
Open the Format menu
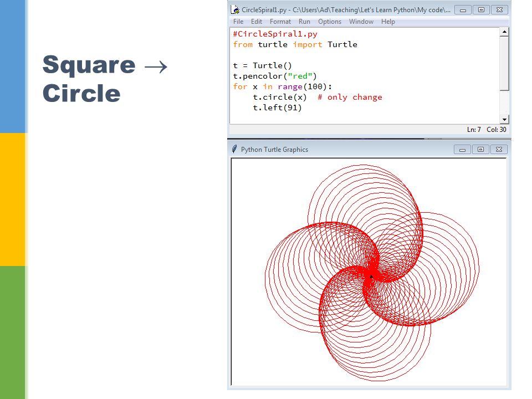(280, 22)
